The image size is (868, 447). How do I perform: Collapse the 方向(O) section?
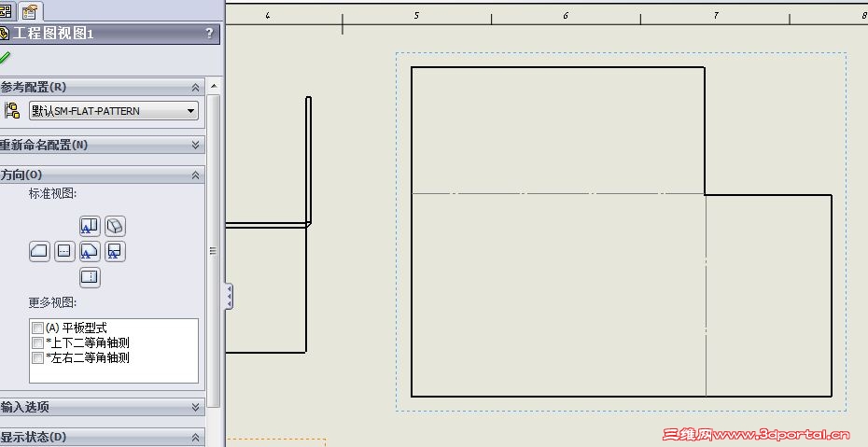[x=195, y=175]
